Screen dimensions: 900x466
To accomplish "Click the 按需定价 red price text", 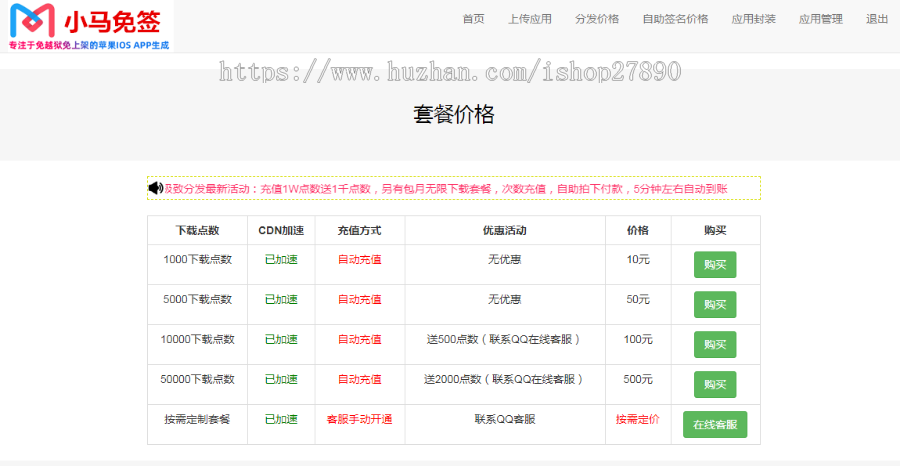I will tap(637, 420).
